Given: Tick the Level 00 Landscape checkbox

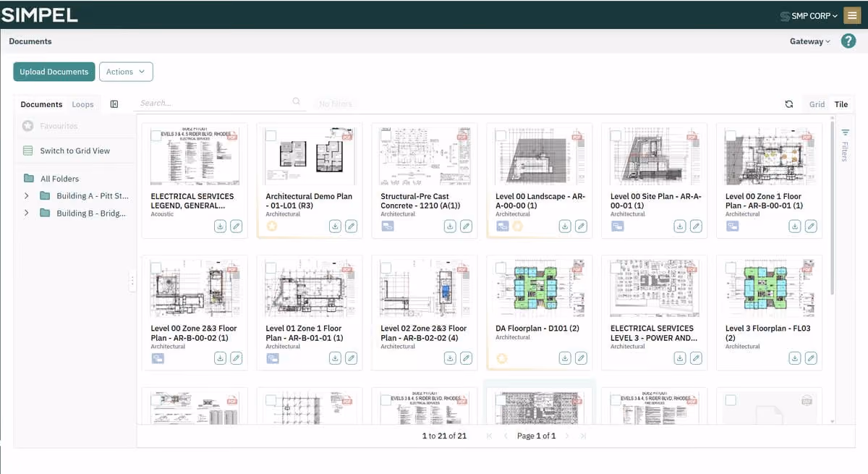Looking at the screenshot, I should tap(501, 135).
